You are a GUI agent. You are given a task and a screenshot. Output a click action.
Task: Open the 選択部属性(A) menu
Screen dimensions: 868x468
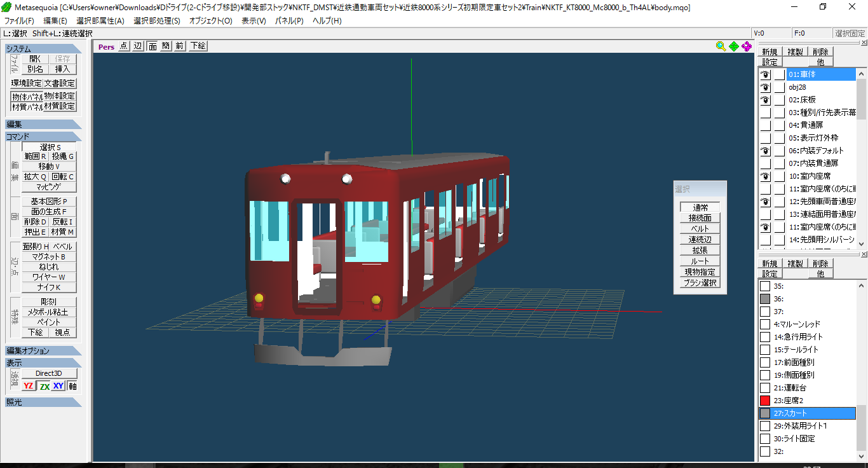point(100,20)
